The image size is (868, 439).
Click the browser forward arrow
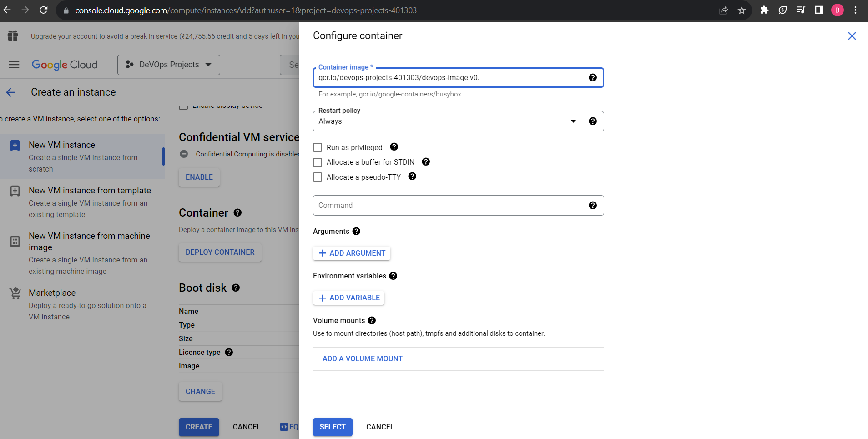click(25, 10)
